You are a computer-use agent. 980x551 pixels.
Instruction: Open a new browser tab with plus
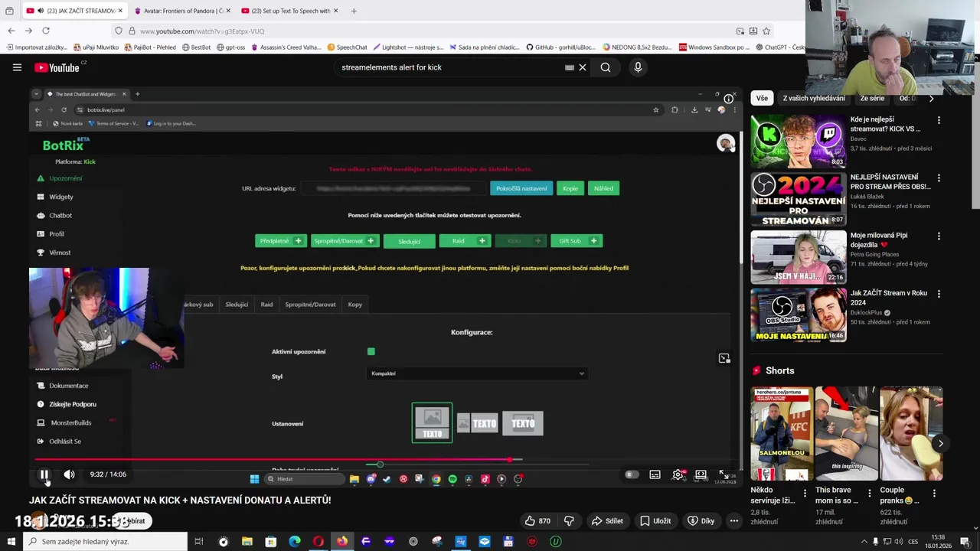354,11
